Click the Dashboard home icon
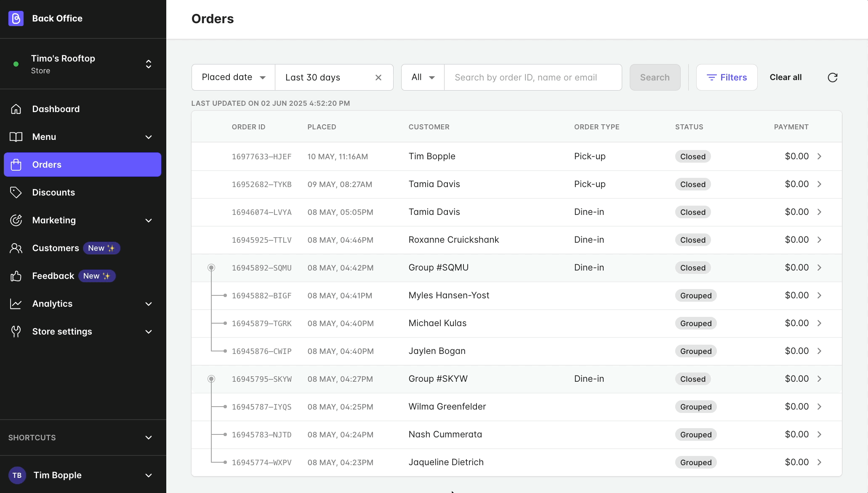Screen dimensions: 868x493 point(16,109)
